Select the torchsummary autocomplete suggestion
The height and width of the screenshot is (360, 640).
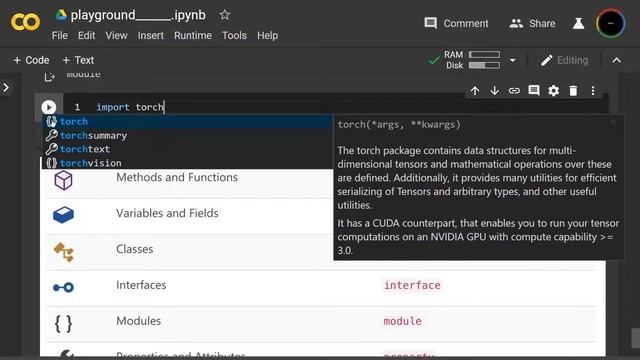pyautogui.click(x=187, y=135)
